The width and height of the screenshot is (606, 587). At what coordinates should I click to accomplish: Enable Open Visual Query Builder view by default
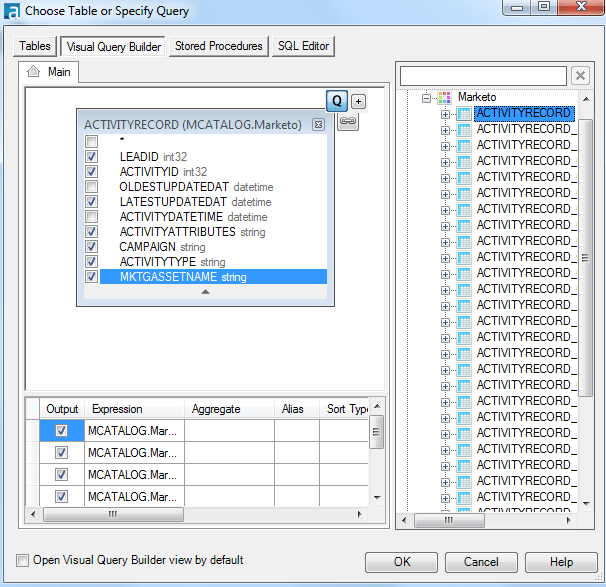tap(23, 560)
